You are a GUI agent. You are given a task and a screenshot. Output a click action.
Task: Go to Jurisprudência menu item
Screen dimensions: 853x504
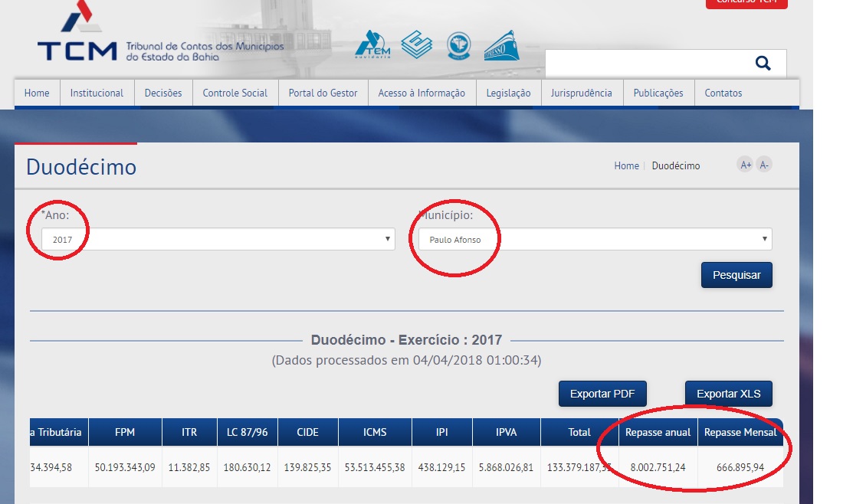(581, 93)
